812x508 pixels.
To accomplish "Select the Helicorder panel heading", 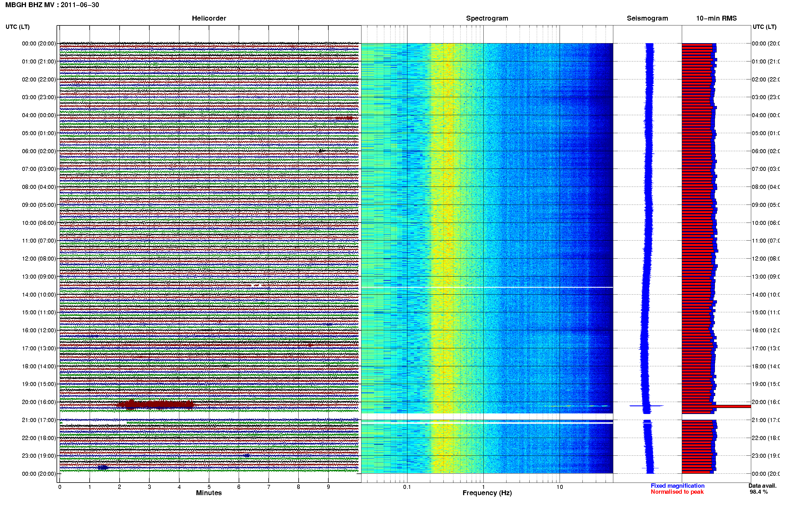I will [x=209, y=18].
